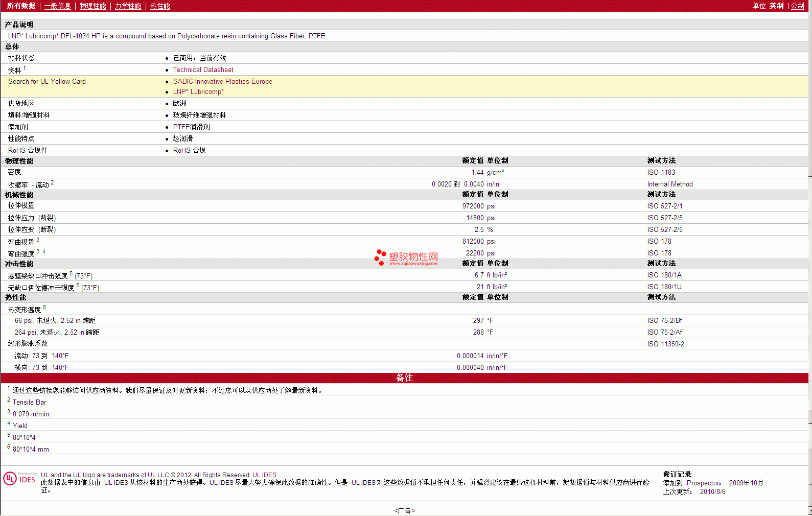Click the RoHS 合规 link
The width and height of the screenshot is (812, 516).
(x=189, y=151)
